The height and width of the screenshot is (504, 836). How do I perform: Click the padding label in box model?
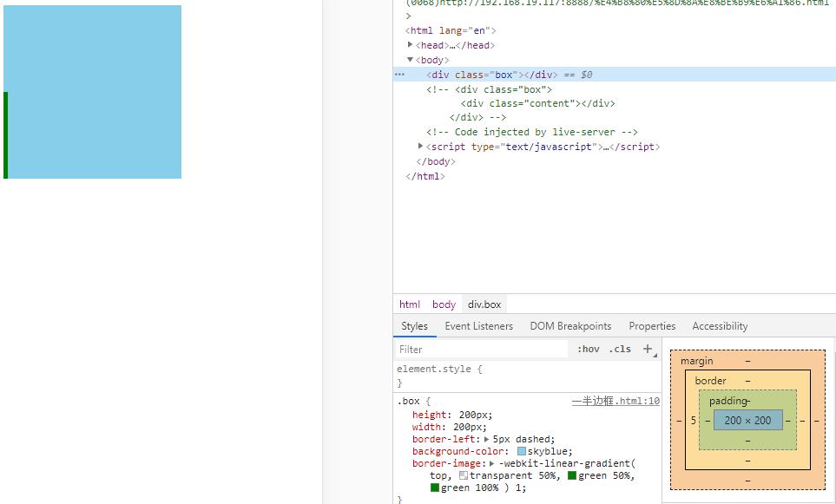[728, 401]
